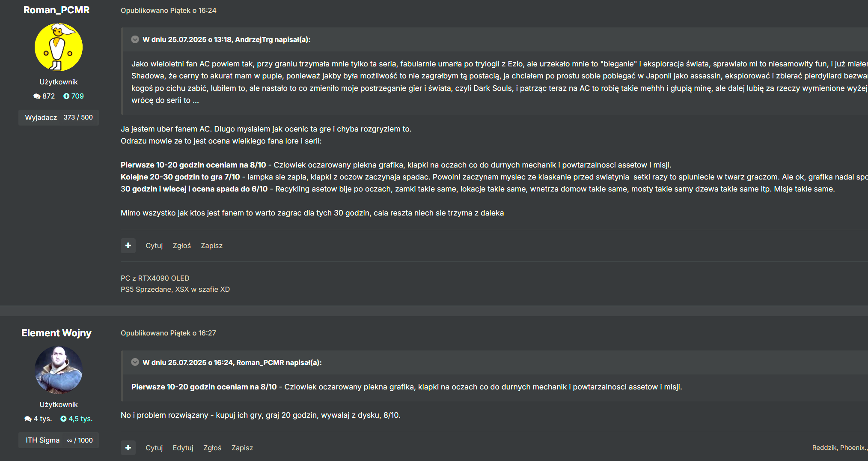Screen dimensions: 868x461
Task: Click Roman_PCMR's 872 posts count icon
Action: tap(37, 96)
